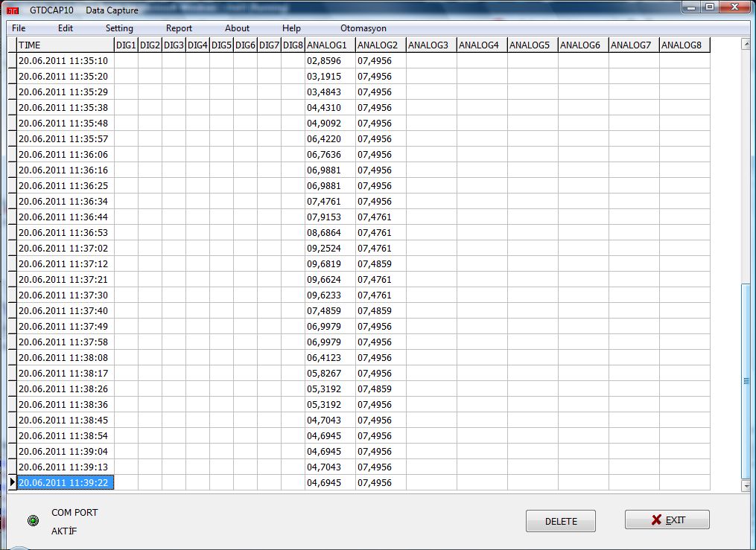Click the ANALOG1 value 02,8596
This screenshot has width=756, height=550.
coord(330,61)
